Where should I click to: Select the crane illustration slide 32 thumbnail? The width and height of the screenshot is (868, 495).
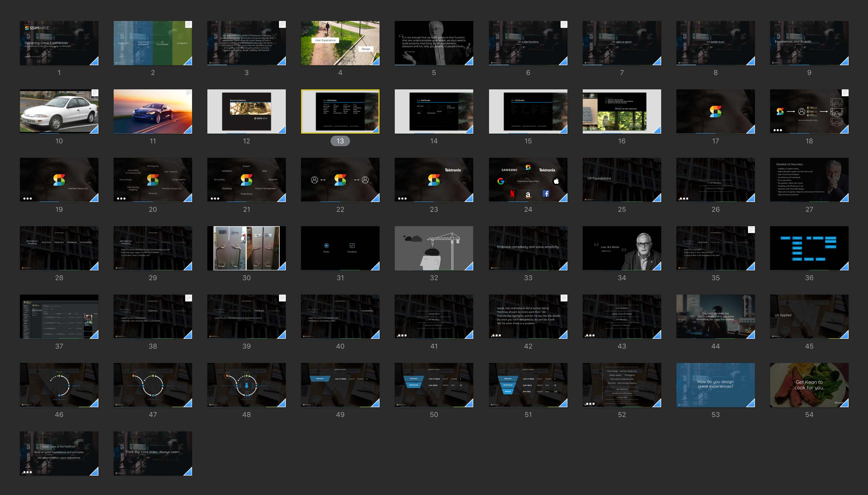tap(434, 248)
